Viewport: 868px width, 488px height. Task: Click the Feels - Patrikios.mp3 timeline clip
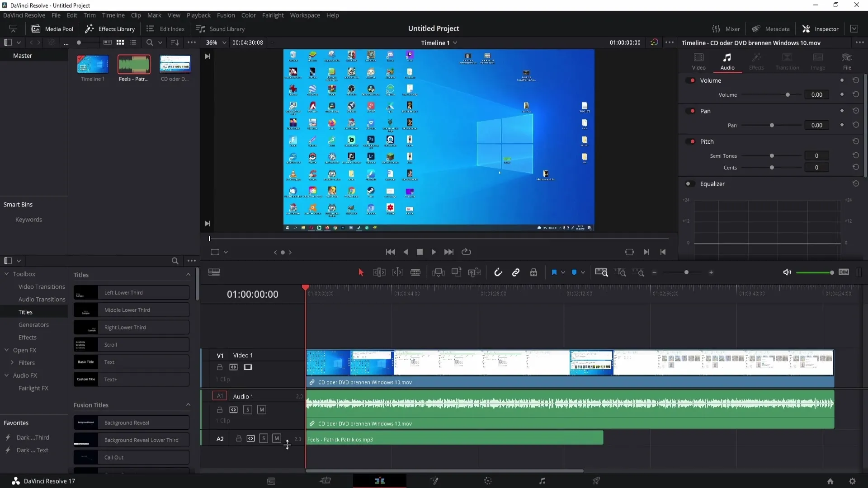pos(454,439)
